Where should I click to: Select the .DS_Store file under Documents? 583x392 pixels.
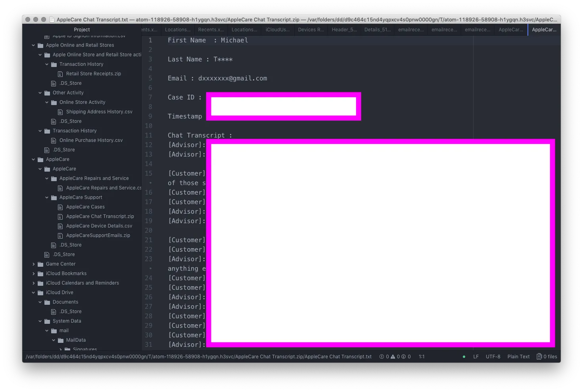(70, 312)
